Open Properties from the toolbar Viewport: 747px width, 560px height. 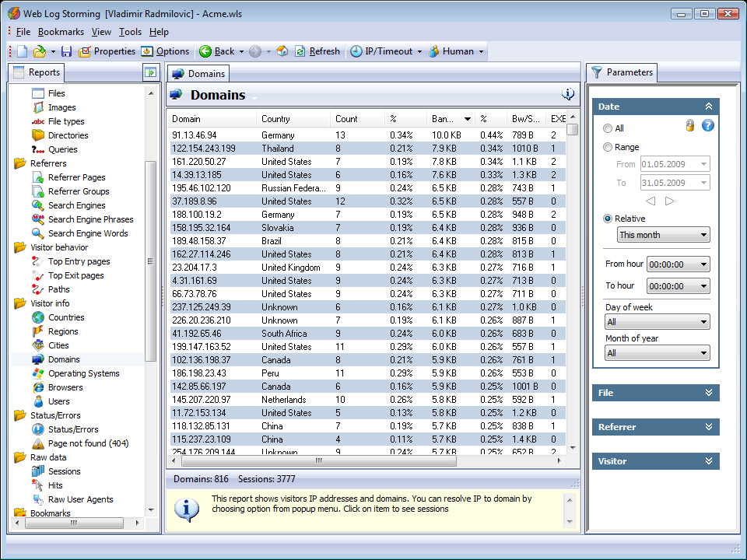pyautogui.click(x=107, y=51)
